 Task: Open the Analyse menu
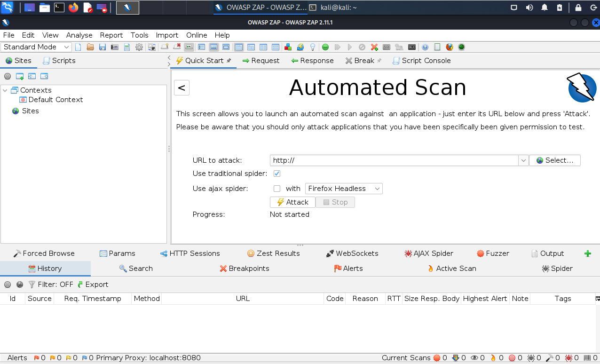point(79,35)
